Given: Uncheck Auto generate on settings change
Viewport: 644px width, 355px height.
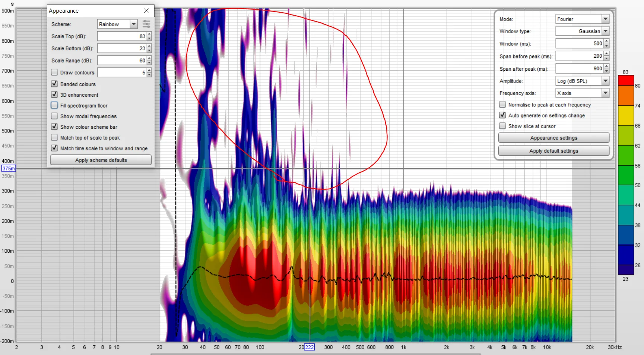Looking at the screenshot, I should (502, 115).
